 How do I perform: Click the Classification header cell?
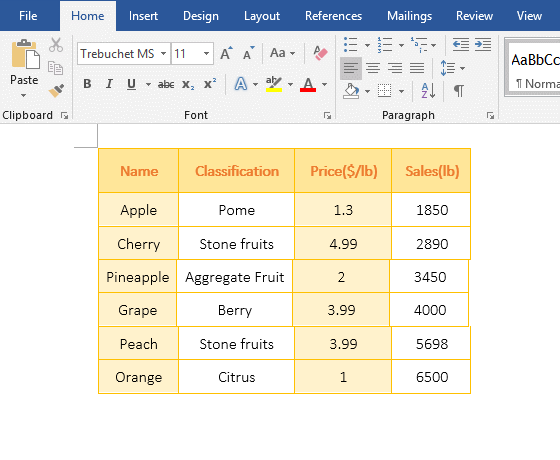236,171
